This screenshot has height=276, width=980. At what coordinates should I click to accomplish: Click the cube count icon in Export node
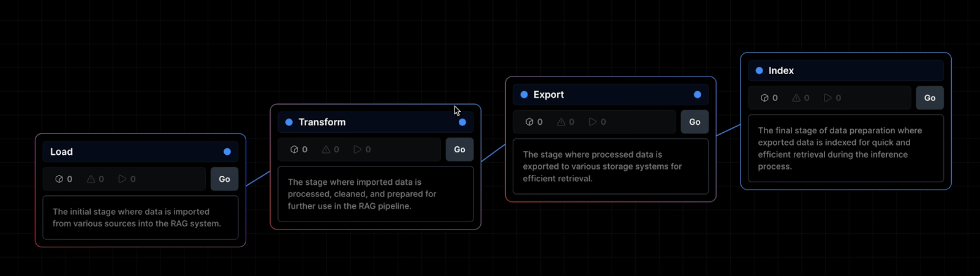[529, 122]
